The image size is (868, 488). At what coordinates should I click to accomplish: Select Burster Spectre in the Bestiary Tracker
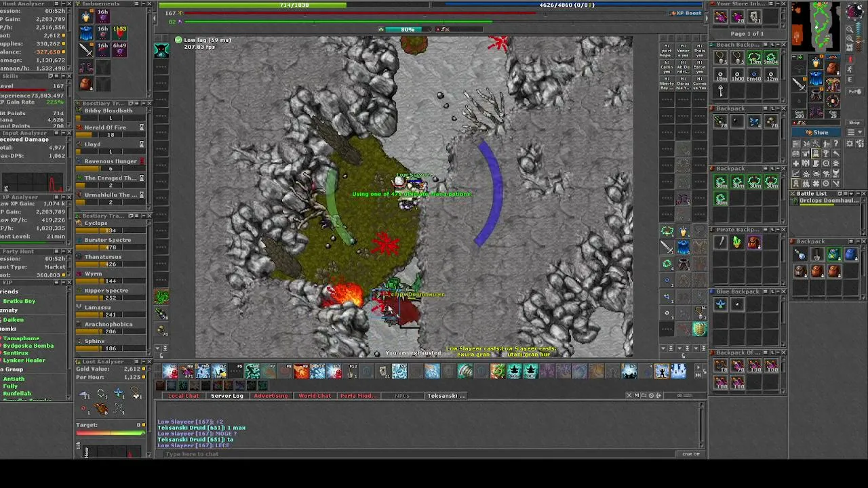pos(110,242)
